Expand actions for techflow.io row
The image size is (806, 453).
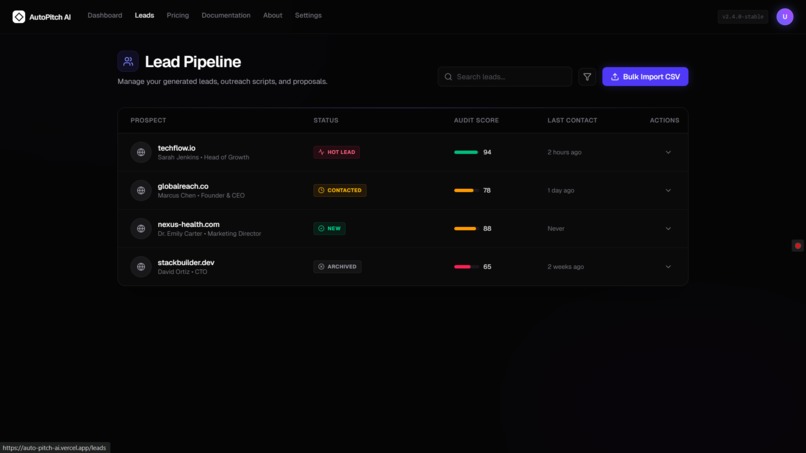[x=668, y=152]
